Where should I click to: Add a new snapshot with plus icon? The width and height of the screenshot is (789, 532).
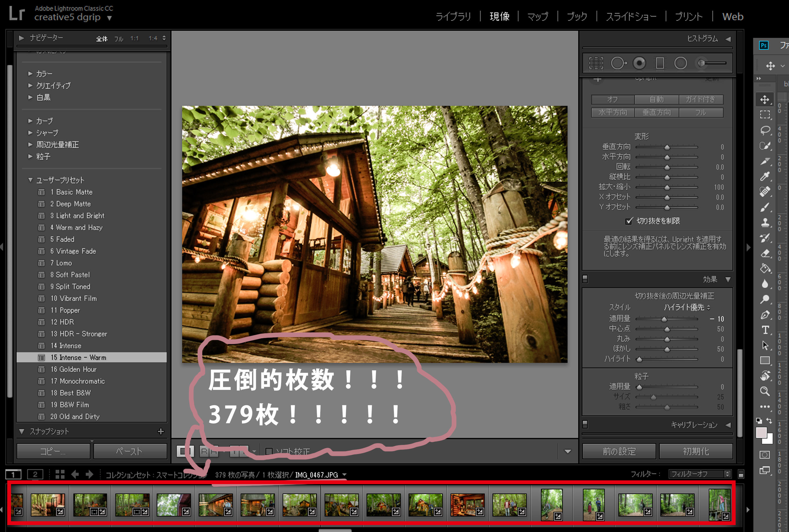tap(161, 431)
